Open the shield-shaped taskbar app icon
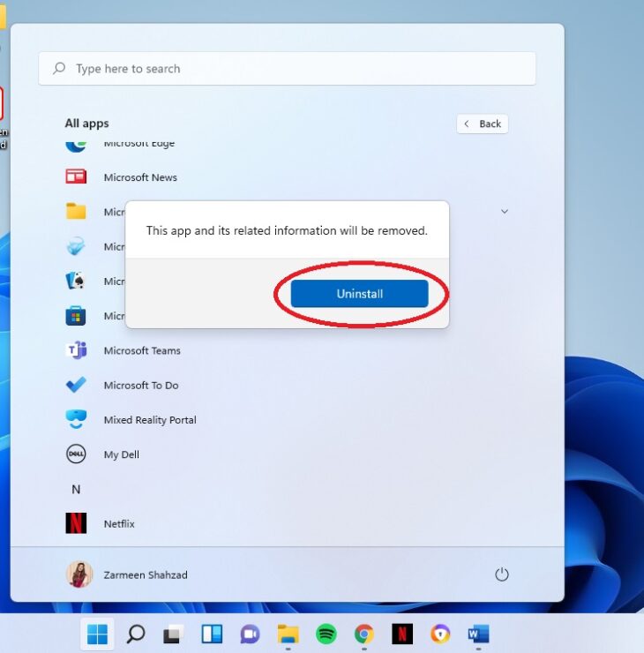Image resolution: width=644 pixels, height=653 pixels. pyautogui.click(x=440, y=634)
